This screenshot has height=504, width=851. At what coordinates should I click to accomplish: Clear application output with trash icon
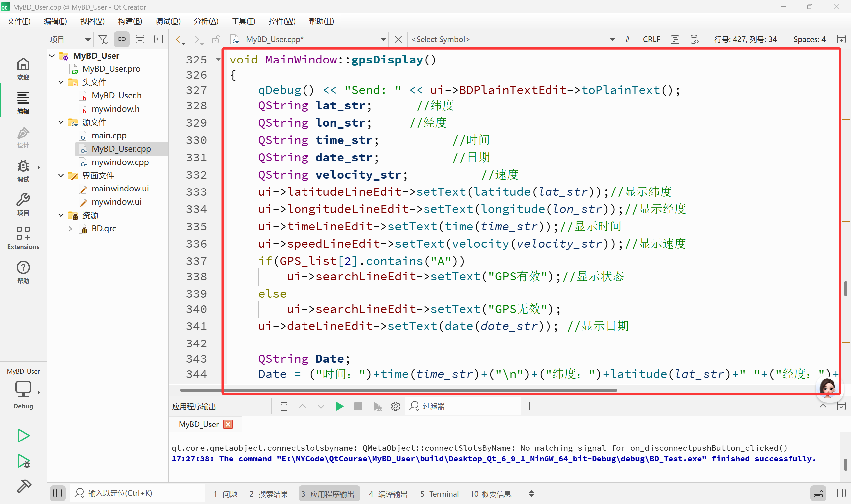pyautogui.click(x=284, y=406)
